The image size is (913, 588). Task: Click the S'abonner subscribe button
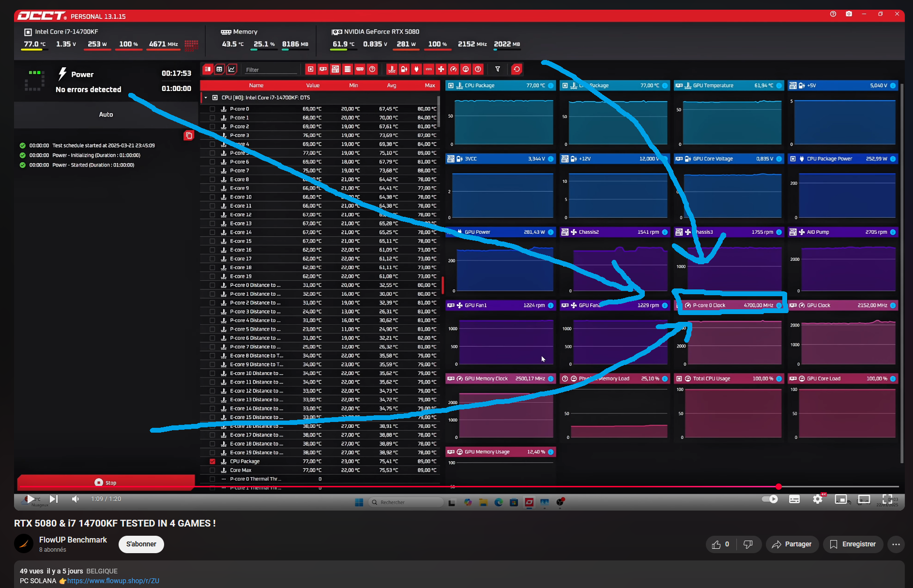141,544
